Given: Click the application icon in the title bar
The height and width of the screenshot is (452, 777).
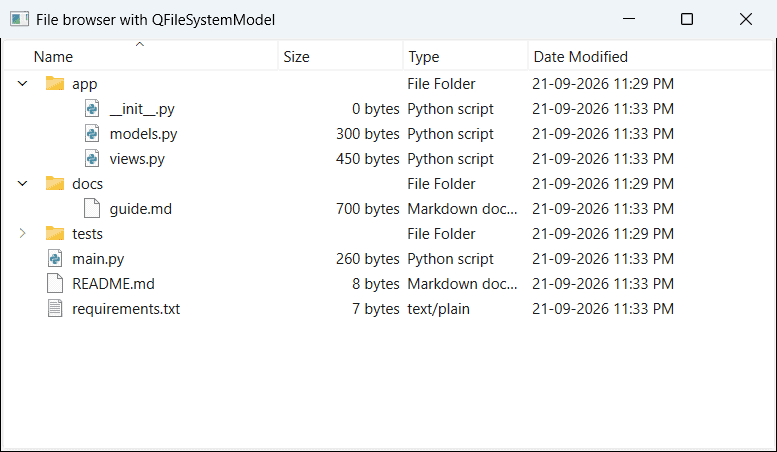Looking at the screenshot, I should (19, 19).
